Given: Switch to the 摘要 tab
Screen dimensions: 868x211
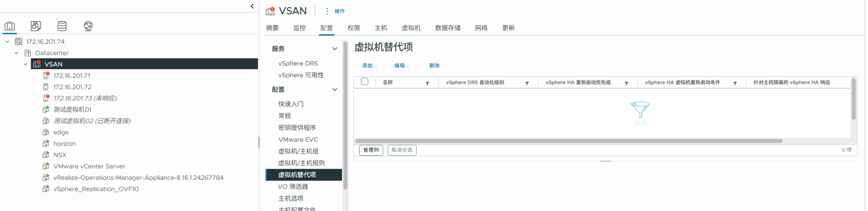Looking at the screenshot, I should 272,28.
